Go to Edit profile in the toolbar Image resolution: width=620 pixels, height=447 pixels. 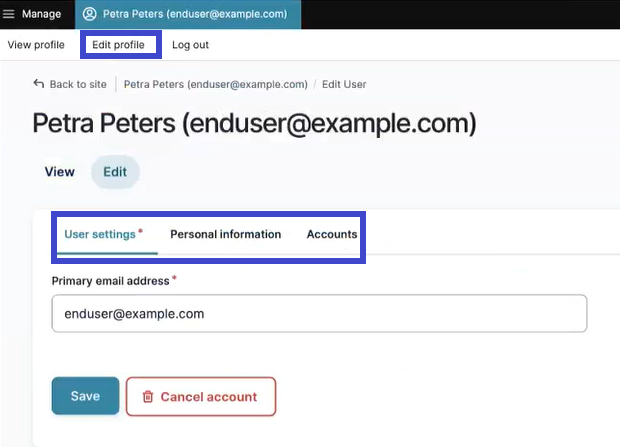[x=118, y=45]
